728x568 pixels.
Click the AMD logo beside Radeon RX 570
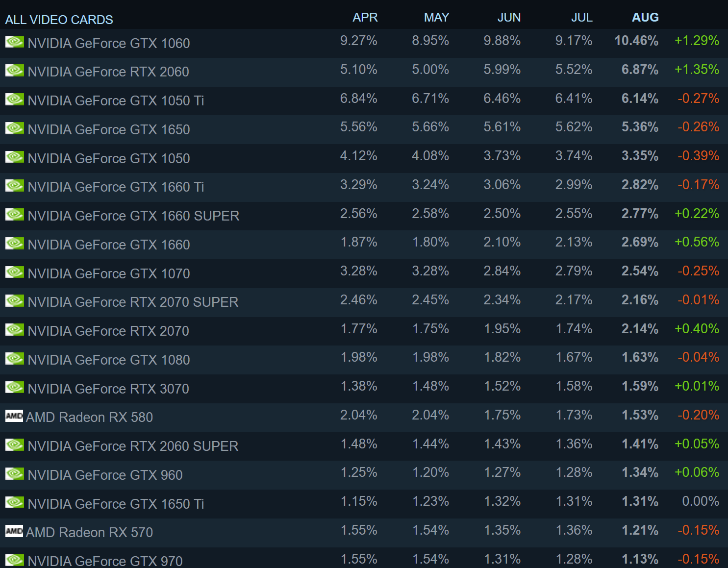[14, 531]
